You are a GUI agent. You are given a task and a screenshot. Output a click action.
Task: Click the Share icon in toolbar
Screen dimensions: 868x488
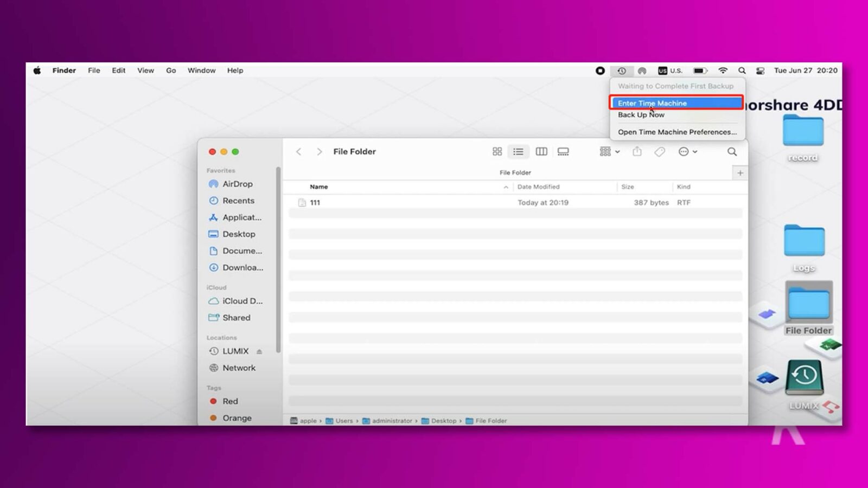pyautogui.click(x=637, y=152)
